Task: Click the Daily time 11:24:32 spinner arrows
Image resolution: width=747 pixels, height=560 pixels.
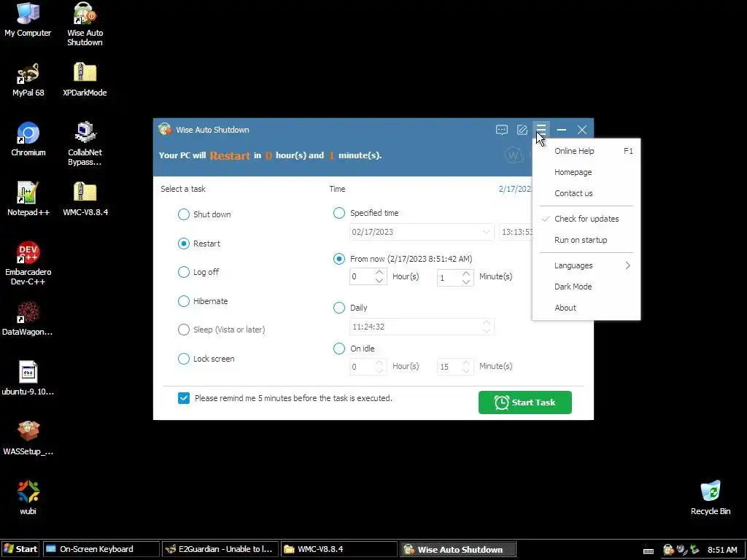Action: (486, 327)
